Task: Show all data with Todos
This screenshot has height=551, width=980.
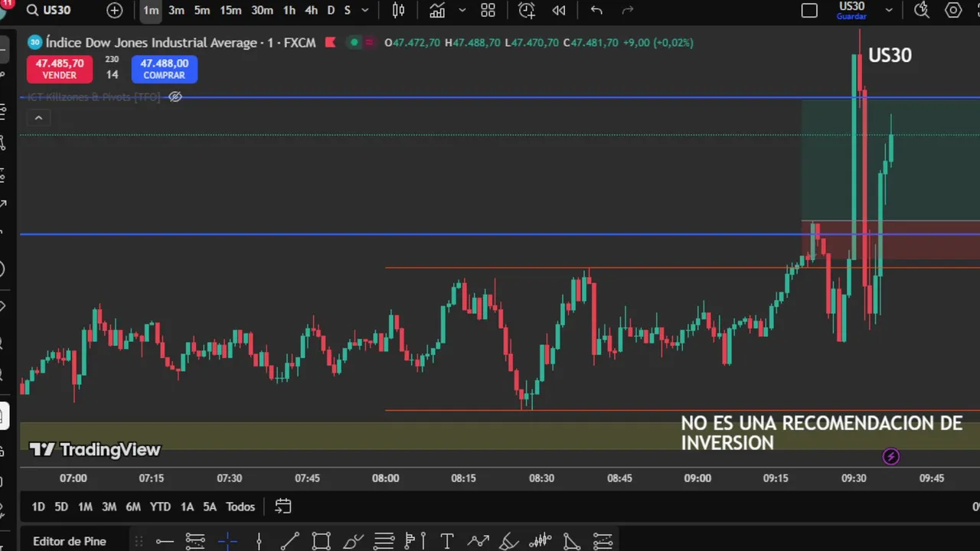Action: coord(240,507)
